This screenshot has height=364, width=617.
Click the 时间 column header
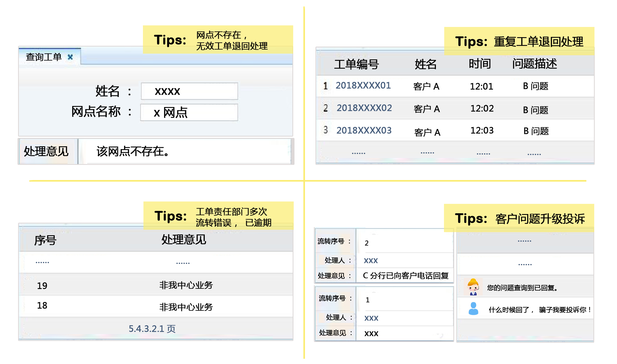pos(480,64)
